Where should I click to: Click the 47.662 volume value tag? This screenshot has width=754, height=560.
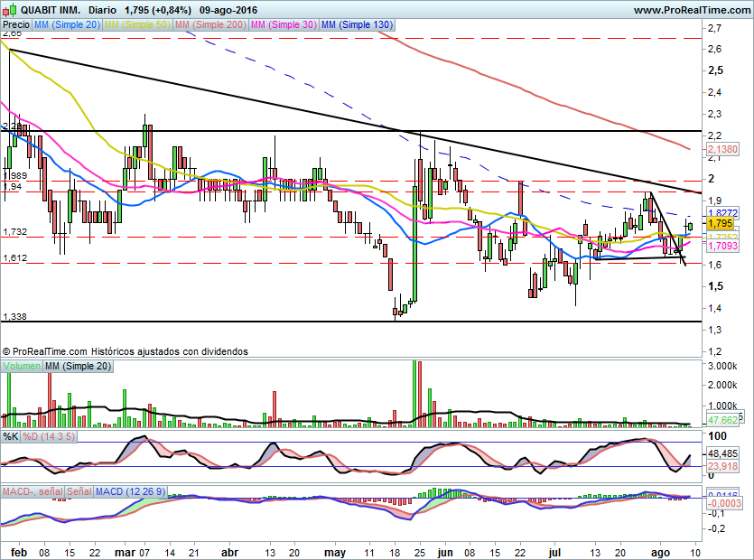point(722,420)
